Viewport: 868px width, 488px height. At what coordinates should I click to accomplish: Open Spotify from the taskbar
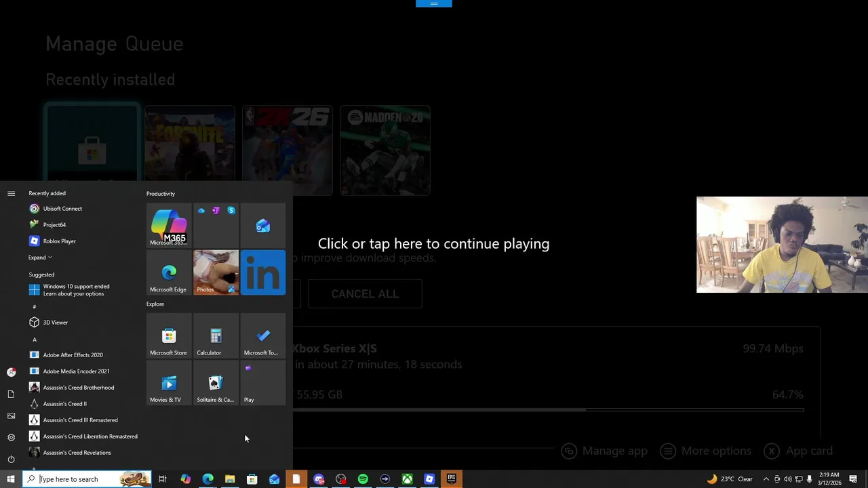[363, 479]
